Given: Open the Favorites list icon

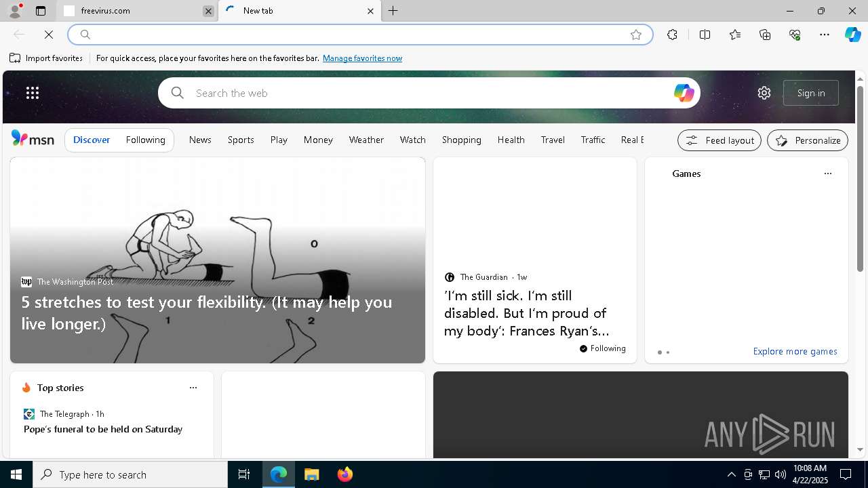Looking at the screenshot, I should (x=735, y=35).
